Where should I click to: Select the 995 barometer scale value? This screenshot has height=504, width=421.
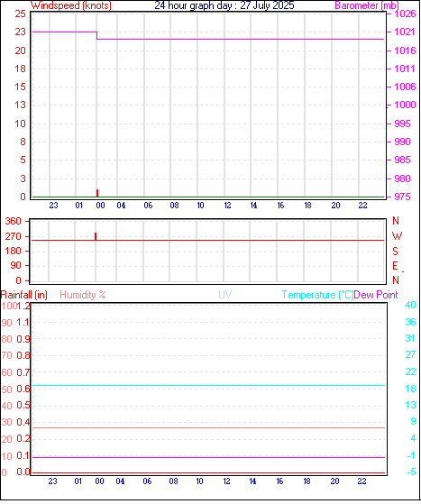coord(402,124)
